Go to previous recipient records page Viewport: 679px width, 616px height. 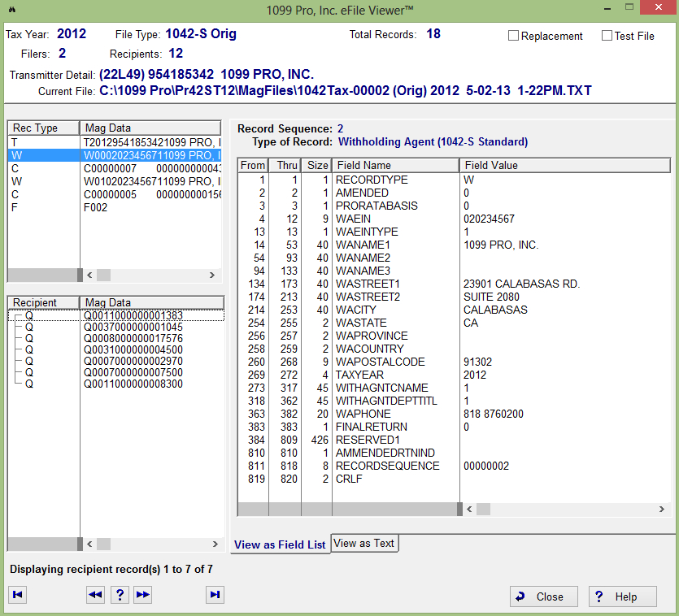point(95,596)
